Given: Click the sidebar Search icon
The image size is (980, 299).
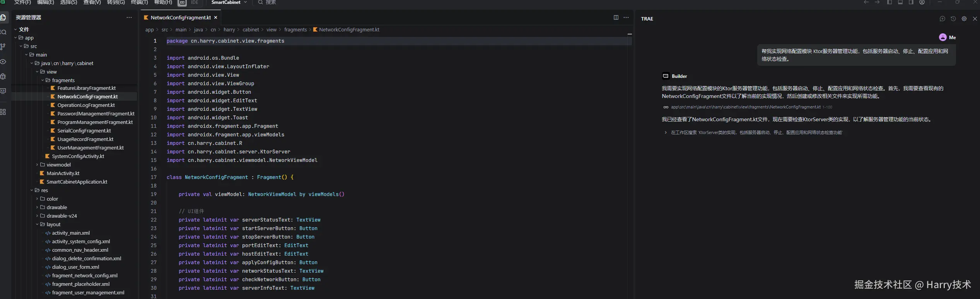Looking at the screenshot, I should tap(3, 32).
